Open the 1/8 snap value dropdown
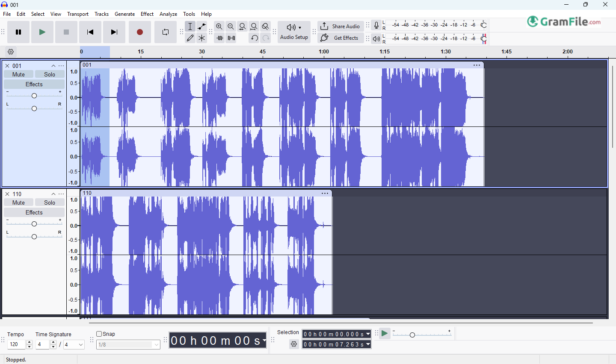The width and height of the screenshot is (616, 364). pyautogui.click(x=128, y=345)
